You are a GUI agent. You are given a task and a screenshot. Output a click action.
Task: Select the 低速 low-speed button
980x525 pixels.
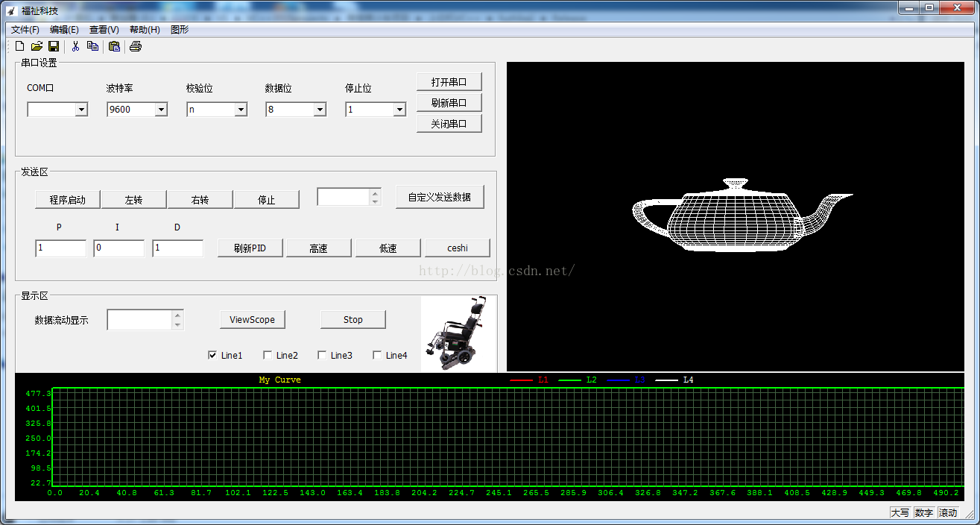coord(388,248)
